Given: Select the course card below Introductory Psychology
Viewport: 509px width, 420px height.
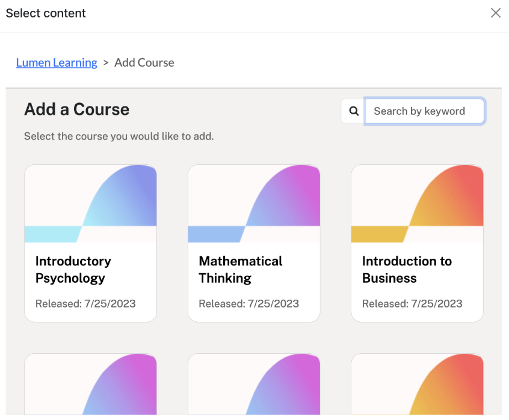Looking at the screenshot, I should click(90, 385).
